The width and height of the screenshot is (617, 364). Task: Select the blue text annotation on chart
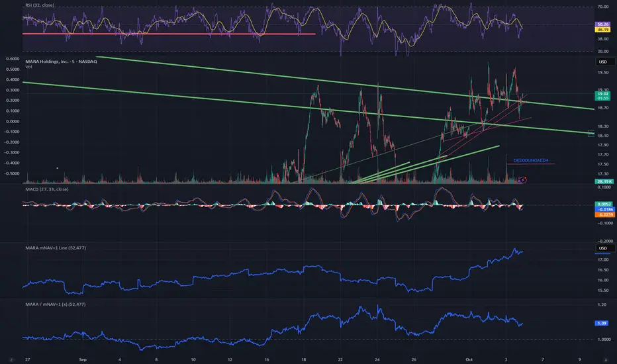(530, 161)
